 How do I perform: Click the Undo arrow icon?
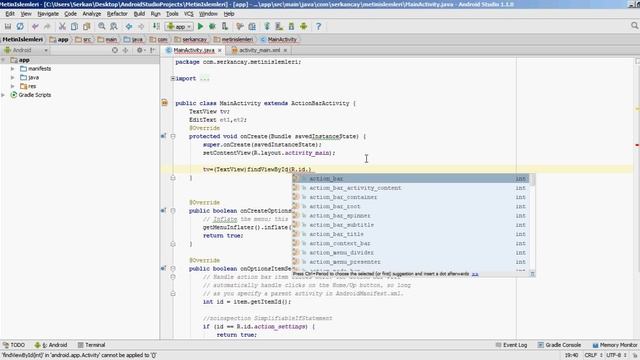tap(35, 27)
